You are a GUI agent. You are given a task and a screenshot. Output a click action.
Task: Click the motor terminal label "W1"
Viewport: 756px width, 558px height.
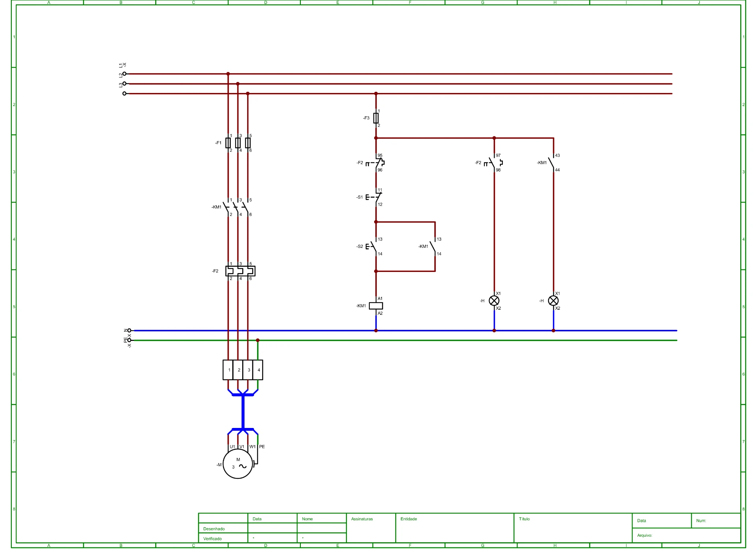point(252,447)
